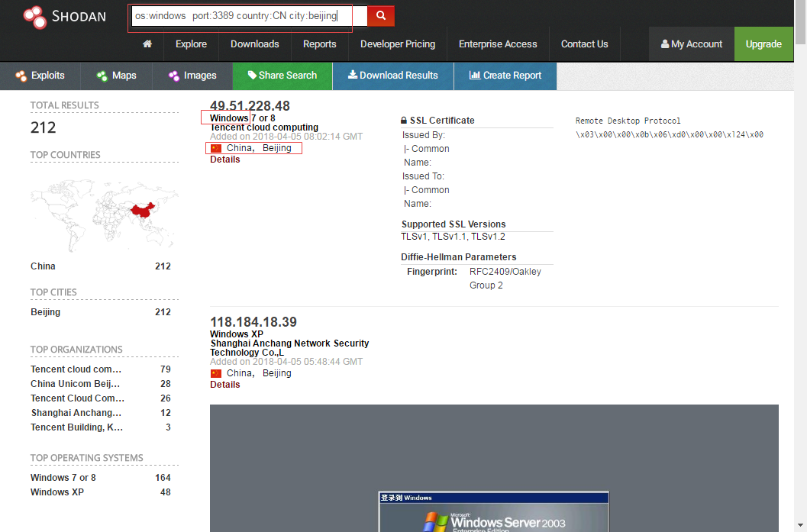807x532 pixels.
Task: Filter by Tencent Building, K… organization
Action: [76, 427]
